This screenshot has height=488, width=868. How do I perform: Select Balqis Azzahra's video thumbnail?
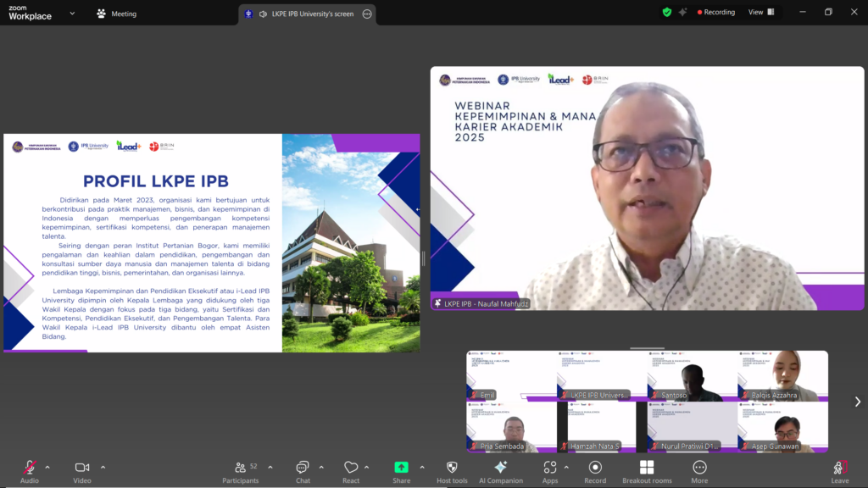coord(782,375)
